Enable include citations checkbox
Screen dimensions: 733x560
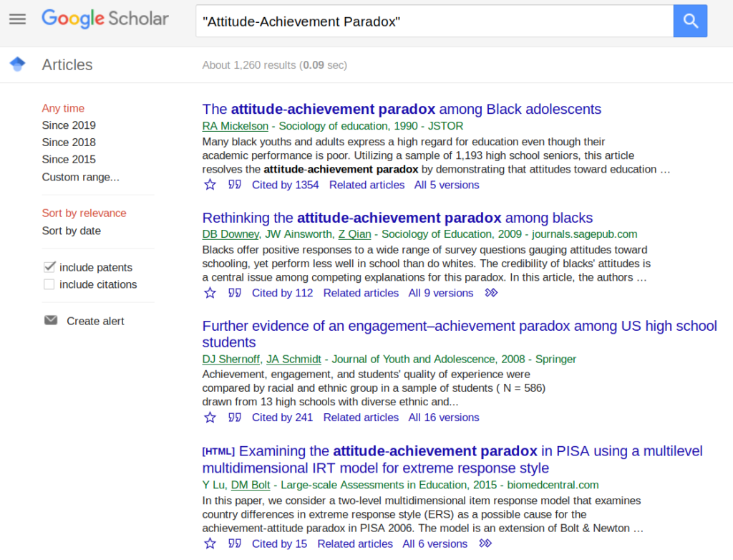(49, 284)
